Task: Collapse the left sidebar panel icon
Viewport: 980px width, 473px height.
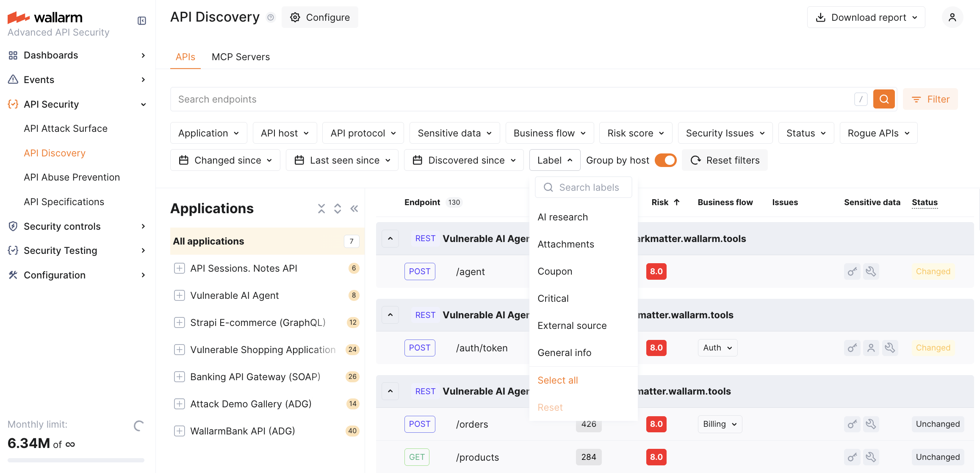Action: [x=142, y=21]
